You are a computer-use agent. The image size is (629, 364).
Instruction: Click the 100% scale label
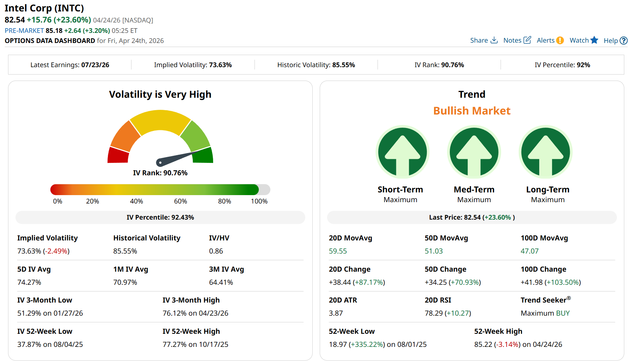click(x=259, y=201)
